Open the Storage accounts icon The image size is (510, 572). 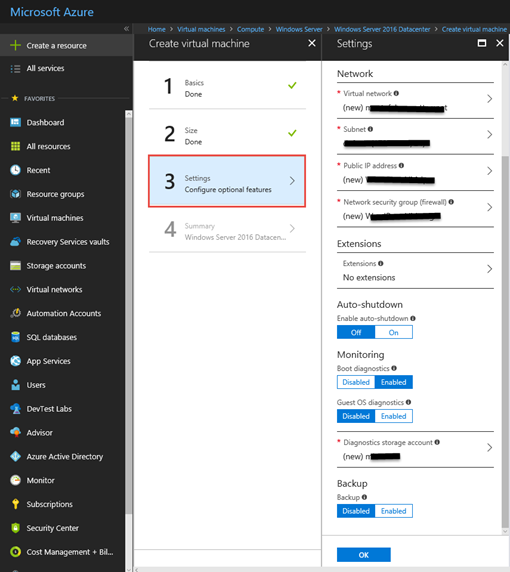pos(15,266)
